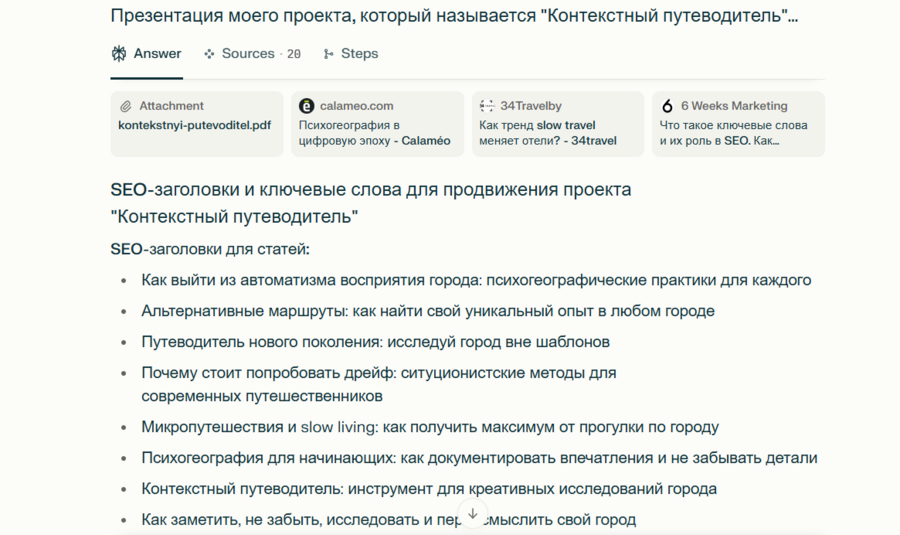Click the paperclip Attachment icon
Viewport: 900px width, 535px height.
(x=126, y=106)
